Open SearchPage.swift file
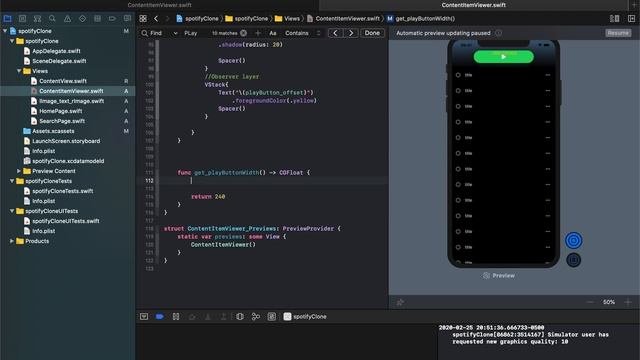Viewport: 640px width, 360px height. 62,121
